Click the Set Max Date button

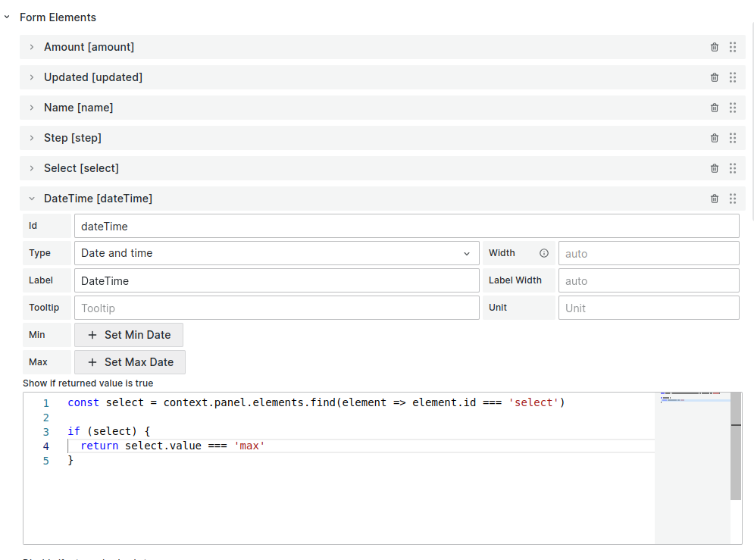[x=130, y=361]
